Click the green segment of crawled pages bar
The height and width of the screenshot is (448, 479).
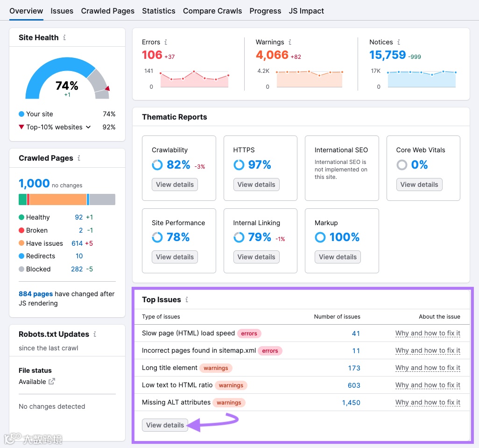click(22, 199)
